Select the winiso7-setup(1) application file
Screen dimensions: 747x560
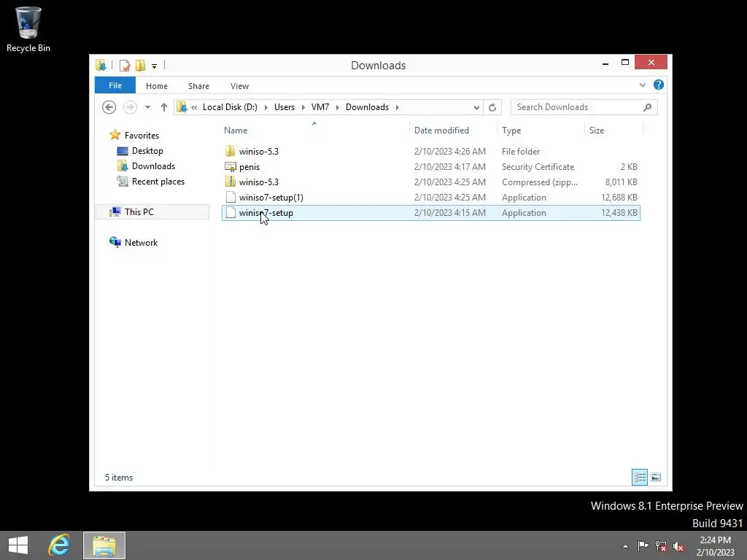pyautogui.click(x=430, y=197)
